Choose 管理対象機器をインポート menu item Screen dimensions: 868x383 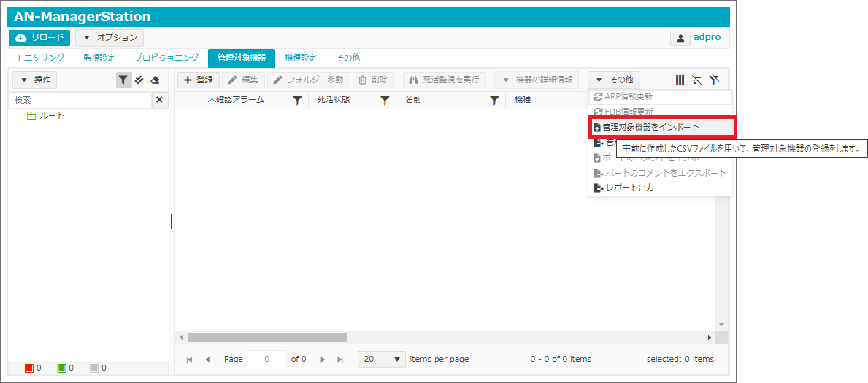[661, 127]
